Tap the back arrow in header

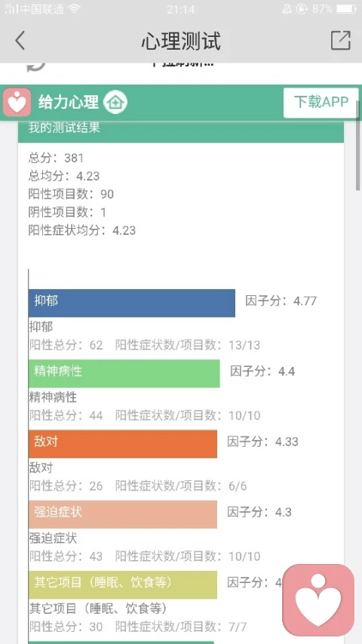20,41
